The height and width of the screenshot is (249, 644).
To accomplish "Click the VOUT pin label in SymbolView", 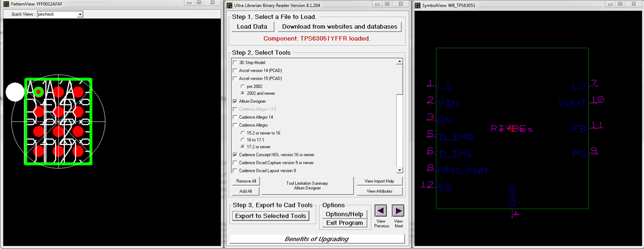I will click(572, 104).
